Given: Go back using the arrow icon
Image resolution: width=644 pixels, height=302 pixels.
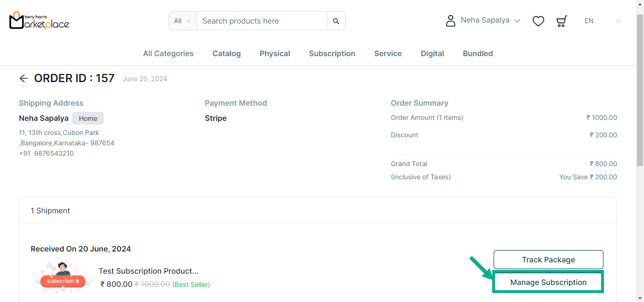Looking at the screenshot, I should (24, 78).
